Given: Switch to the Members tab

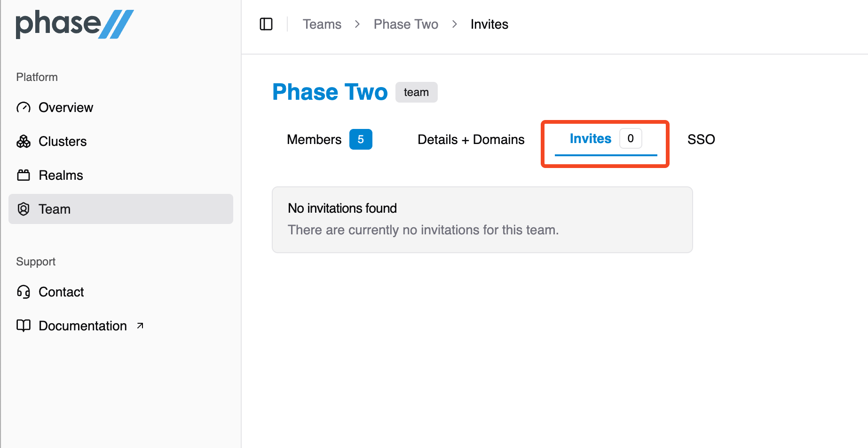Looking at the screenshot, I should [x=314, y=139].
